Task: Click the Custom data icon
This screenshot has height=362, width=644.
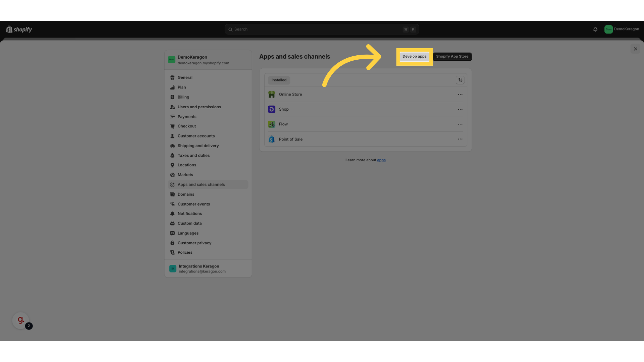Action: [x=172, y=224]
